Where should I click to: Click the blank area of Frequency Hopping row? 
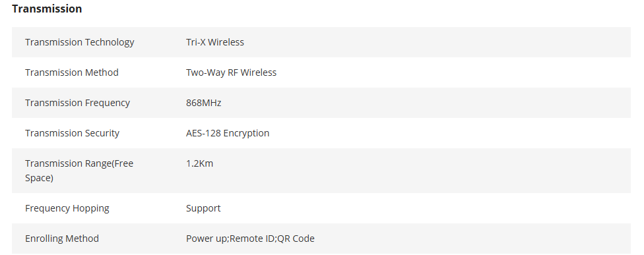pyautogui.click(x=423, y=208)
